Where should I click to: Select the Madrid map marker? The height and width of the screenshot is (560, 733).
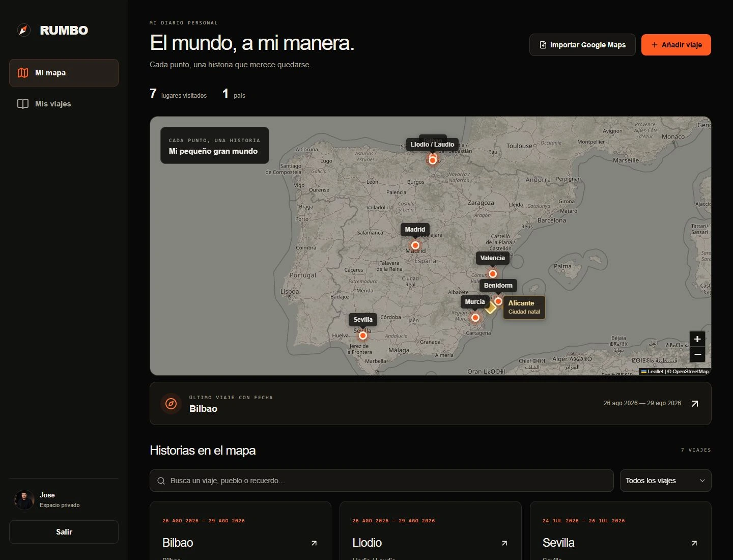point(415,245)
